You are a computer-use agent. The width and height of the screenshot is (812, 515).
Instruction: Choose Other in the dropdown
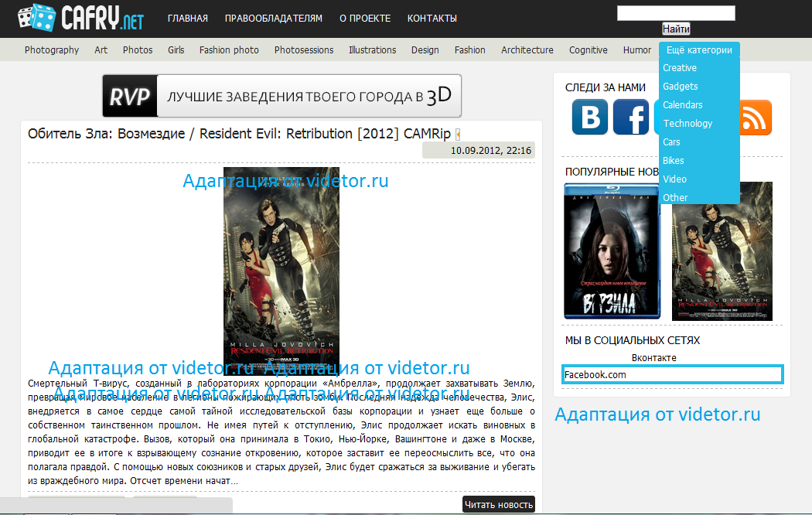(x=675, y=198)
